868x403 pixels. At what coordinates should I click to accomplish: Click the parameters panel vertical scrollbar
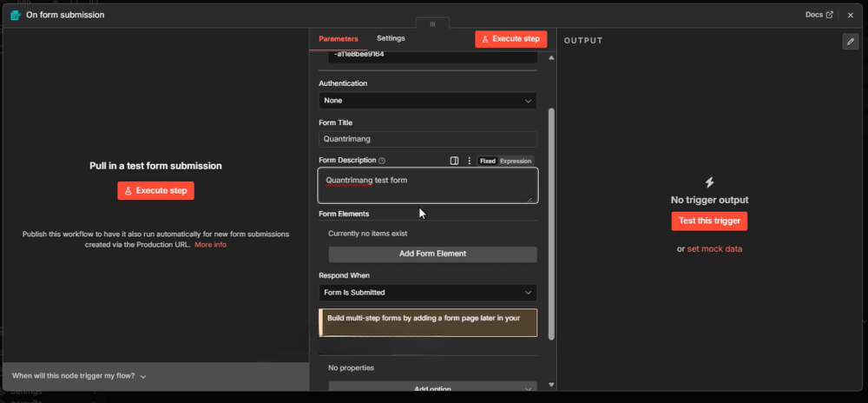coord(551,223)
